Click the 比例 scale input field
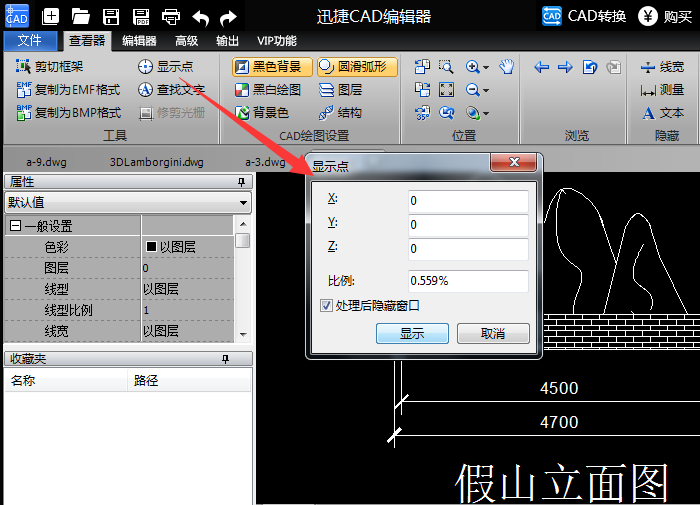This screenshot has height=505, width=700. 468,281
